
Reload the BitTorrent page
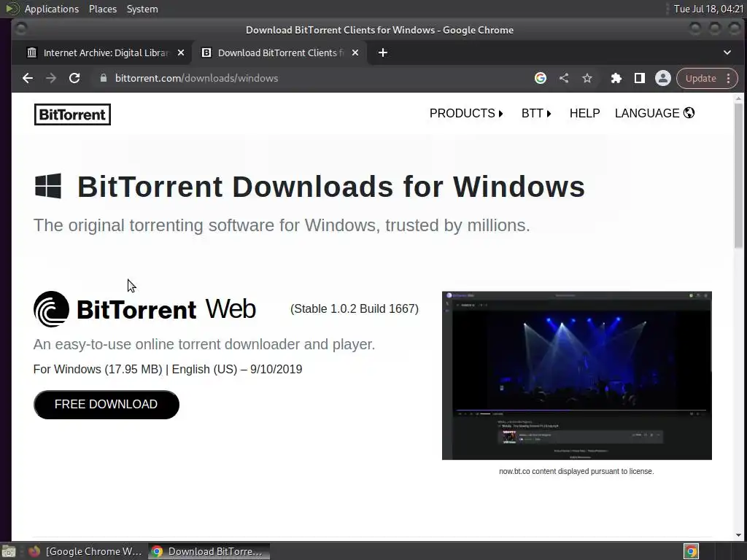coord(74,78)
